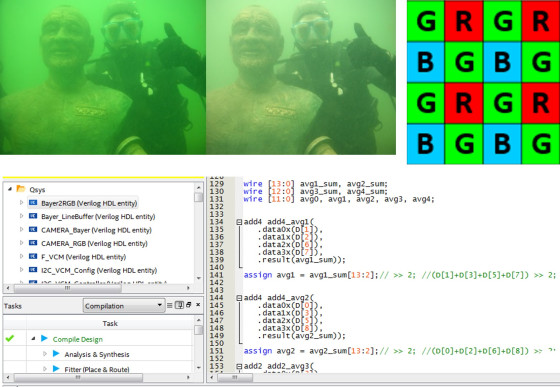560x387 pixels.
Task: Click the '.result(avg1_sum));' code line
Action: pyautogui.click(x=302, y=260)
